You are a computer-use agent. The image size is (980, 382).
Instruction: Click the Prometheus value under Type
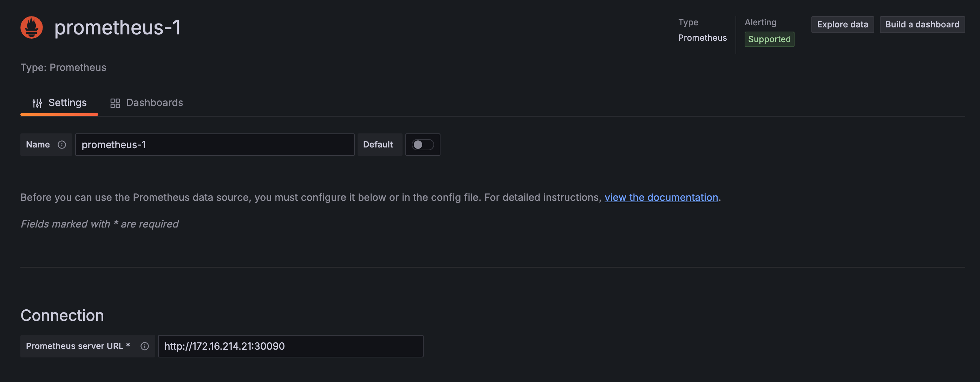click(x=702, y=38)
